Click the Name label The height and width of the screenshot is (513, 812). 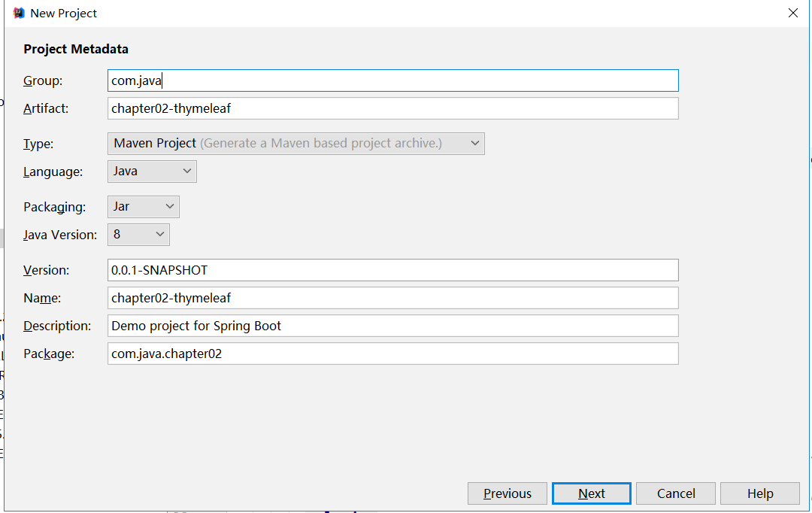point(42,298)
